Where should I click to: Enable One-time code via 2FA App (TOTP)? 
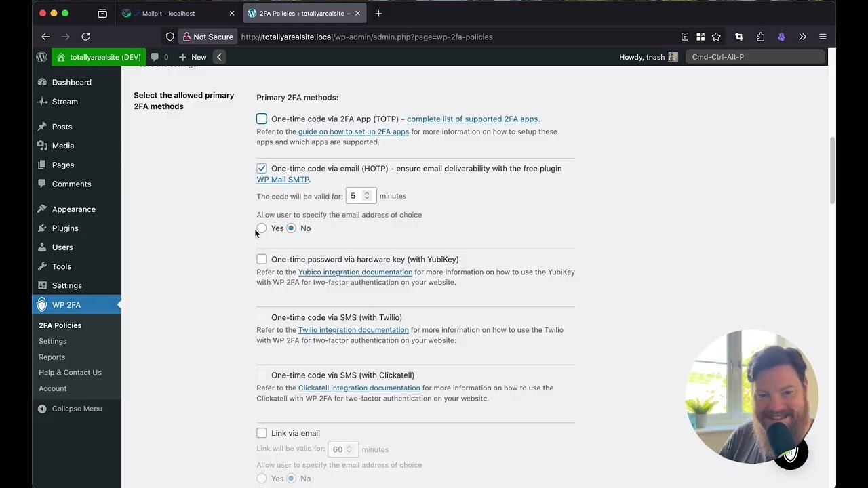pyautogui.click(x=262, y=119)
